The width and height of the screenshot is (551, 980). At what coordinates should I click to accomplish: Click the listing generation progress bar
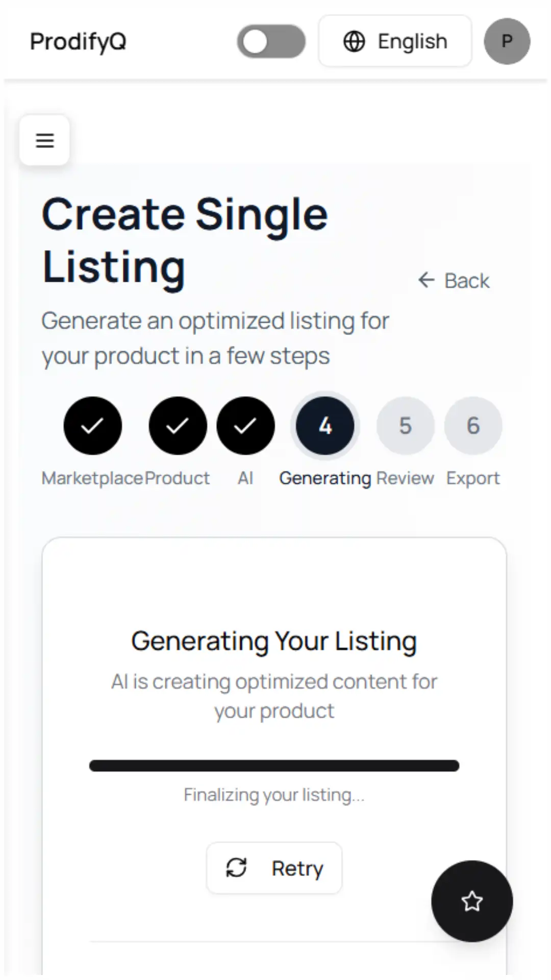tap(274, 766)
